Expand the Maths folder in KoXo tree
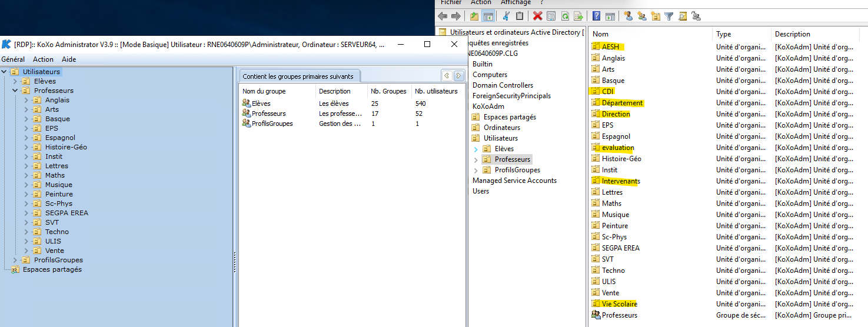 [26, 175]
